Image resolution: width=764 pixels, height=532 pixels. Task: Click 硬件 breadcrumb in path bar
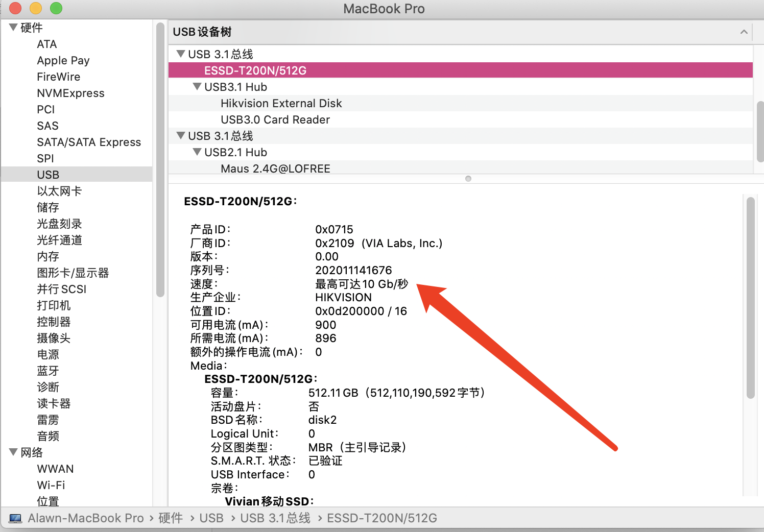click(171, 518)
